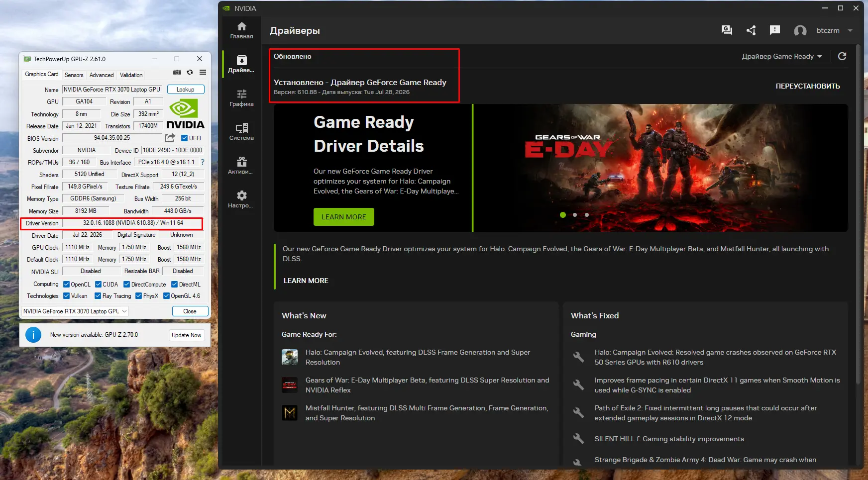Expand the btczrm account dropdown arrow

[850, 30]
